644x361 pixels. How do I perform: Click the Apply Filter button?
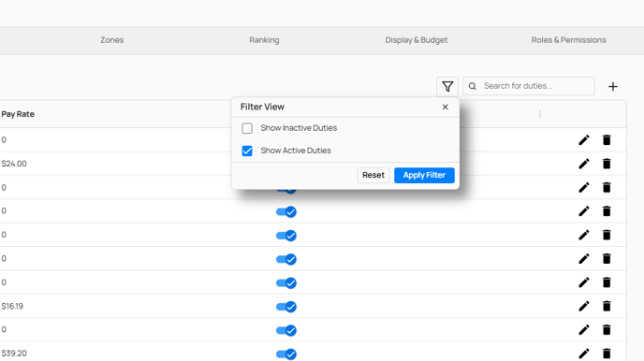424,175
